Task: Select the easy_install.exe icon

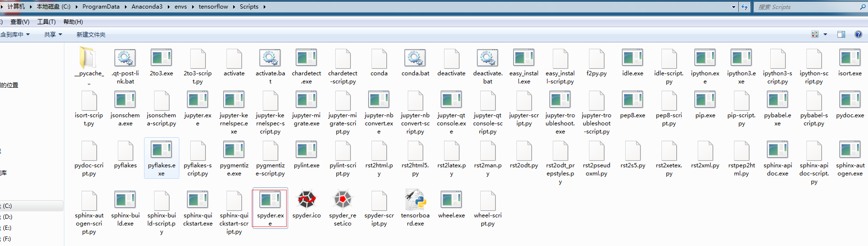Action: [x=524, y=58]
